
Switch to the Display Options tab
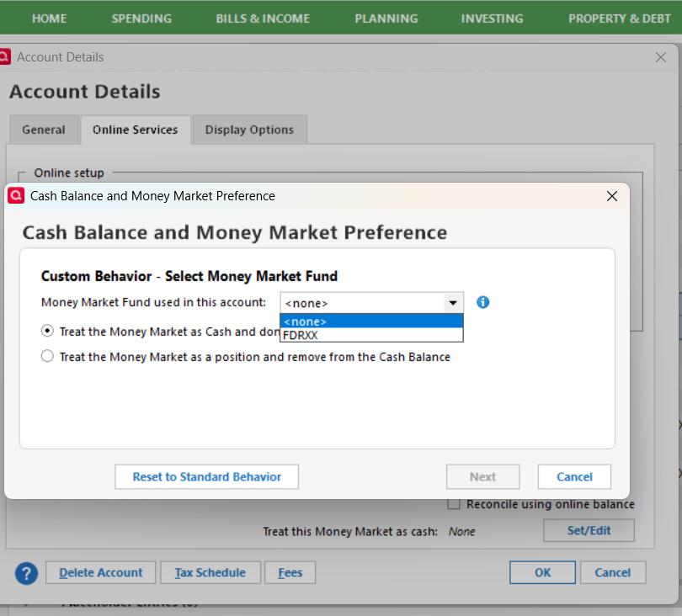coord(250,130)
